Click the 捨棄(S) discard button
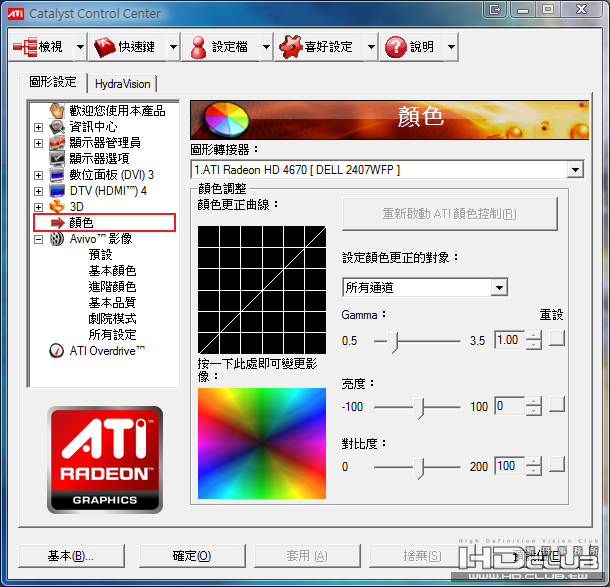The width and height of the screenshot is (610, 587). coord(422,556)
